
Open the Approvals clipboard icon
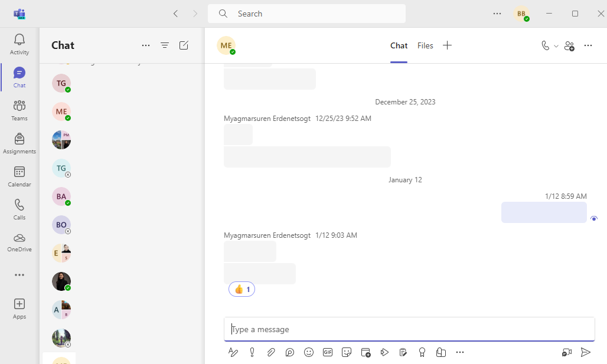click(x=403, y=352)
